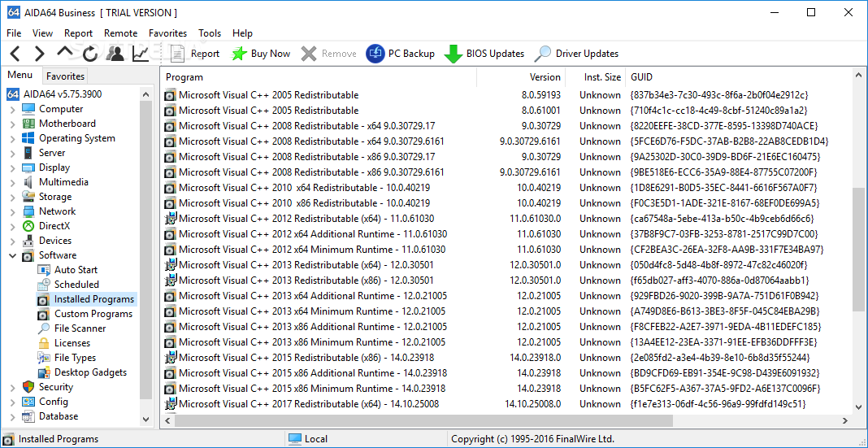Open the user management icon in toolbar

tap(115, 54)
